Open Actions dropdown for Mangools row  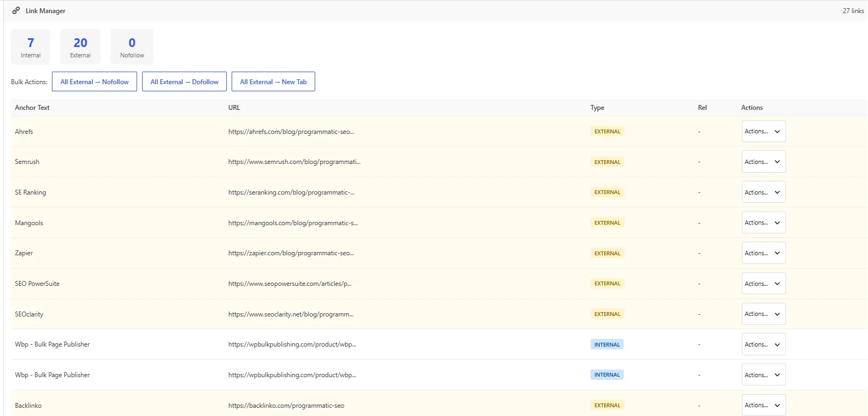coord(764,223)
